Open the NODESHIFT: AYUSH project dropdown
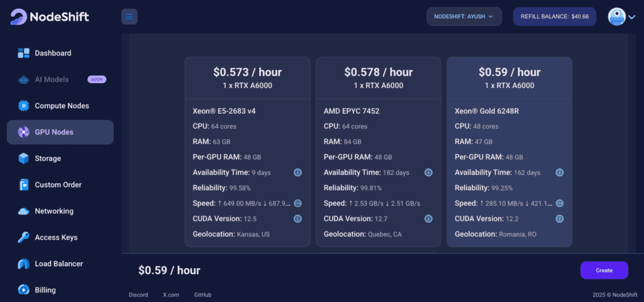The width and height of the screenshot is (644, 302). (x=464, y=16)
